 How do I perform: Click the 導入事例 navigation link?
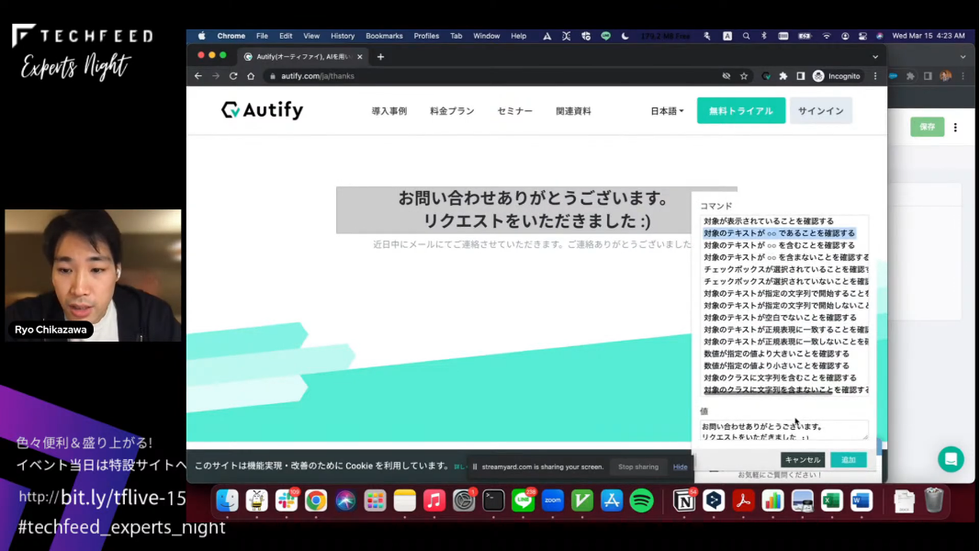(x=389, y=111)
